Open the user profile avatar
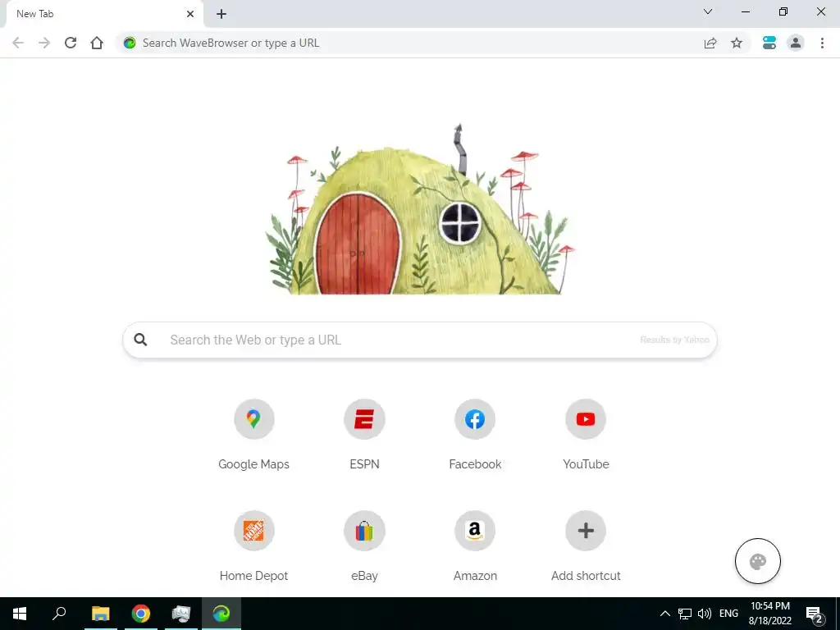The height and width of the screenshot is (630, 840). pos(796,43)
